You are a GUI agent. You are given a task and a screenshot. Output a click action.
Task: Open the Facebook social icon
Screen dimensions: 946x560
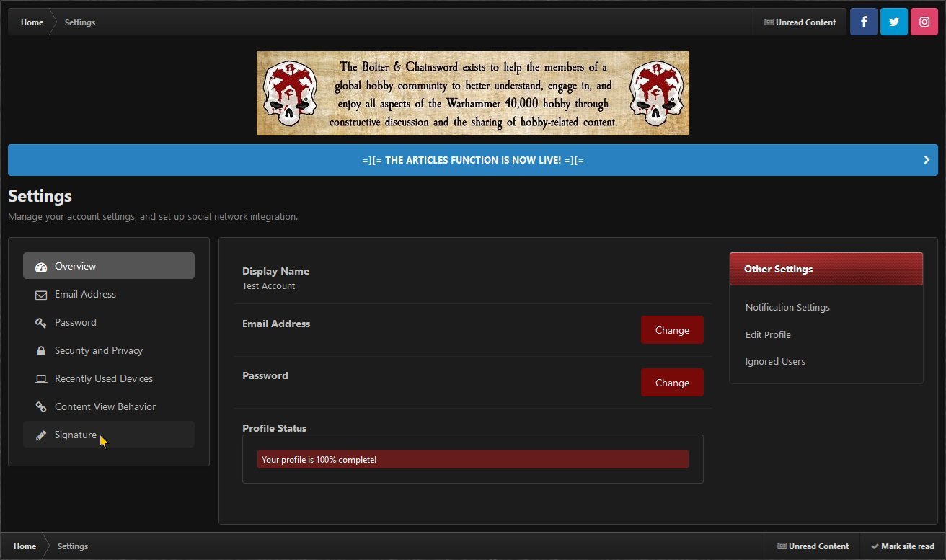864,22
